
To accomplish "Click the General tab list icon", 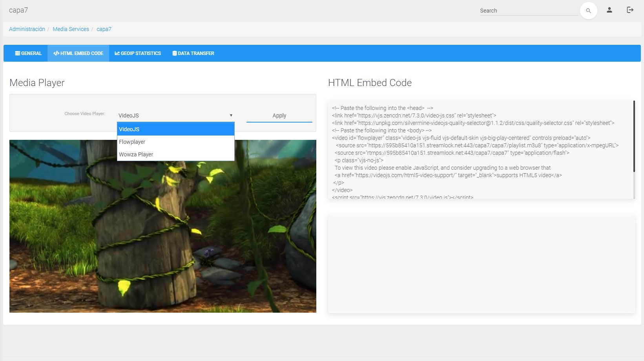I will point(18,53).
